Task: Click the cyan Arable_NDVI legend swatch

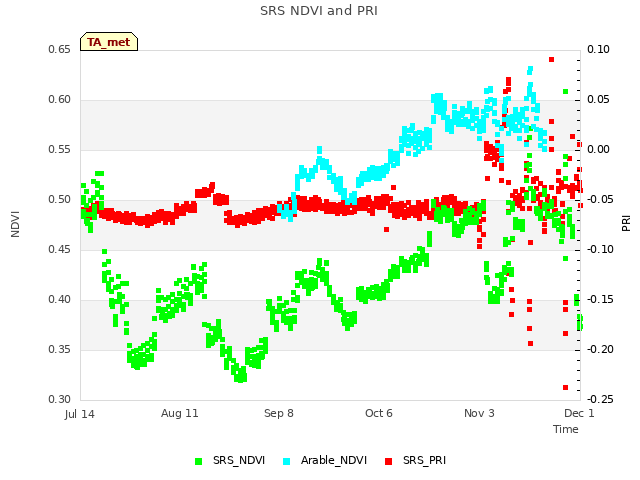Action: (287, 461)
